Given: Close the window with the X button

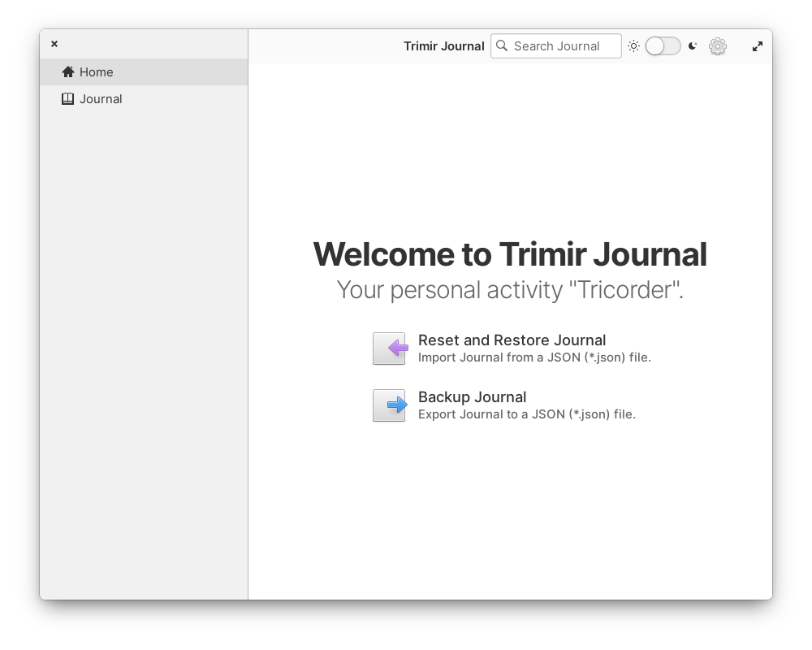Looking at the screenshot, I should [x=54, y=44].
